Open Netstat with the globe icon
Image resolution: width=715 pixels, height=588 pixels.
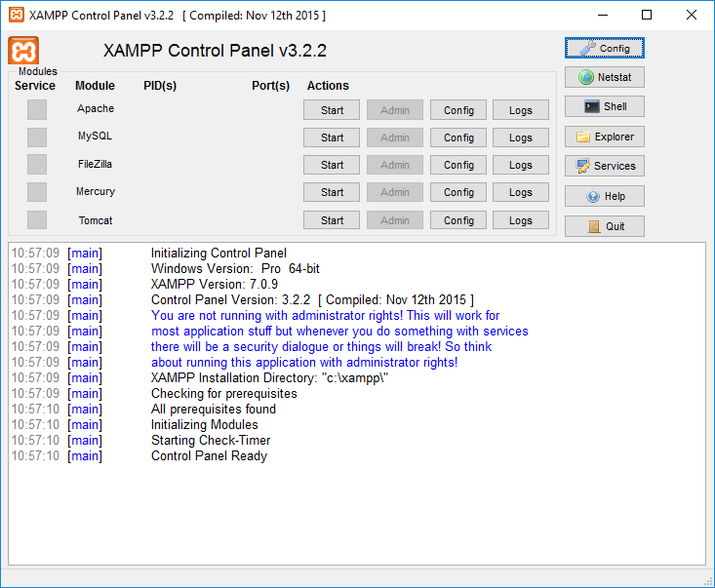(x=605, y=77)
